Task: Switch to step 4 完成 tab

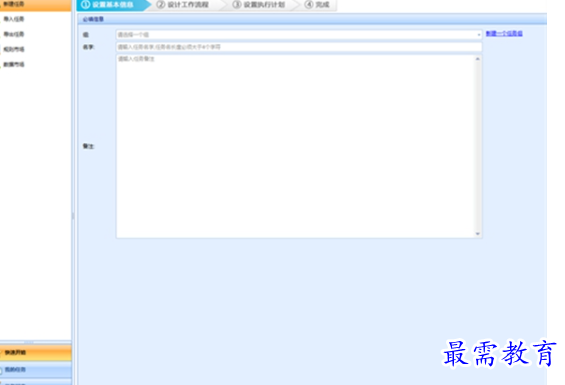Action: (319, 5)
